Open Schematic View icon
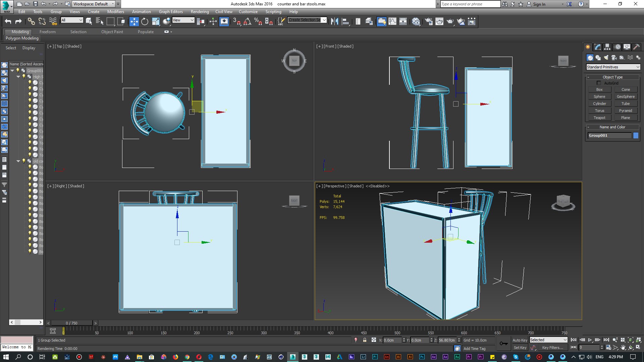Image resolution: width=644 pixels, height=362 pixels. point(403,22)
